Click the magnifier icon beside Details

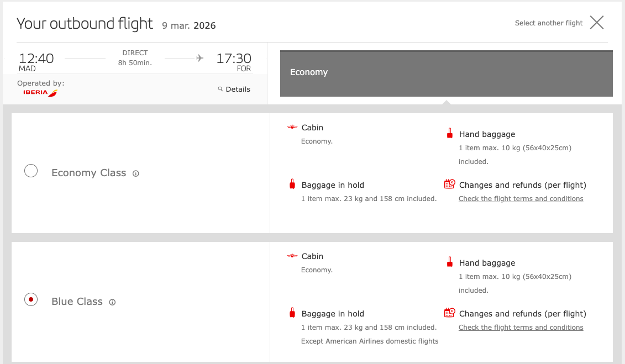pos(220,89)
